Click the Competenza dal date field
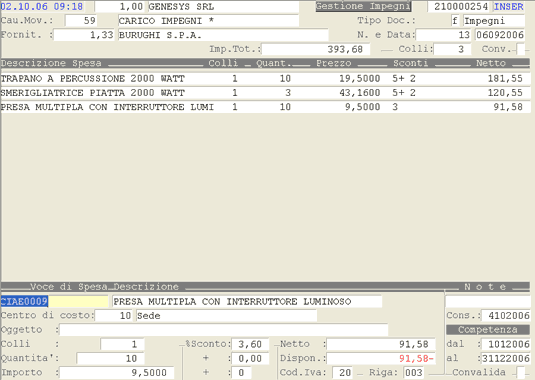 (x=505, y=344)
